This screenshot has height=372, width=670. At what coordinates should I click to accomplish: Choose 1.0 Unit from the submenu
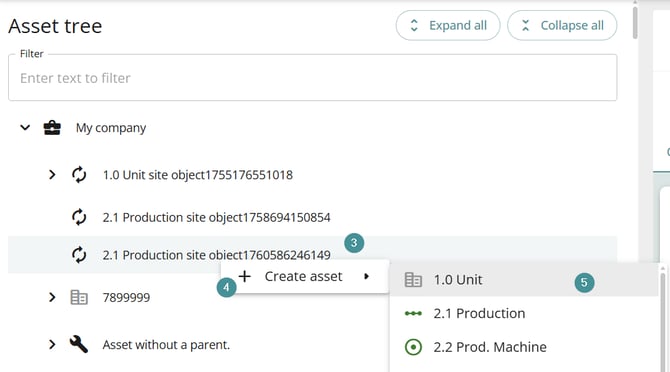pyautogui.click(x=524, y=280)
